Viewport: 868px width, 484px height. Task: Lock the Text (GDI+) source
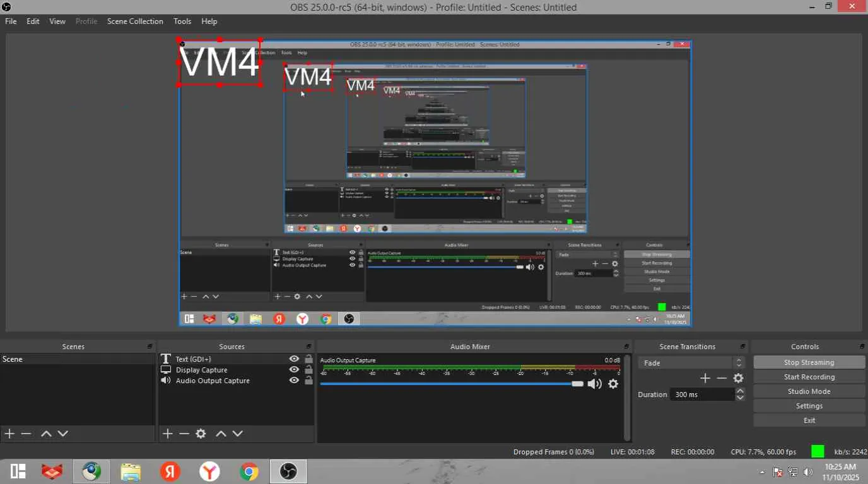[308, 359]
